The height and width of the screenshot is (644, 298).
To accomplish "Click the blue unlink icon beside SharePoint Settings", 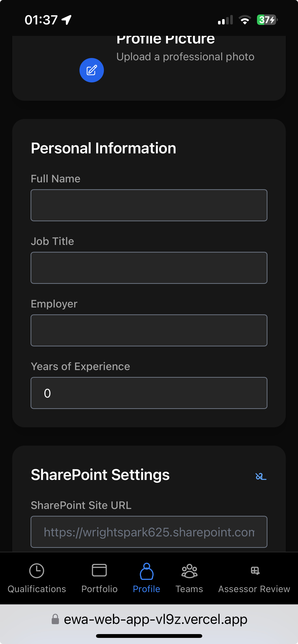I will (260, 476).
